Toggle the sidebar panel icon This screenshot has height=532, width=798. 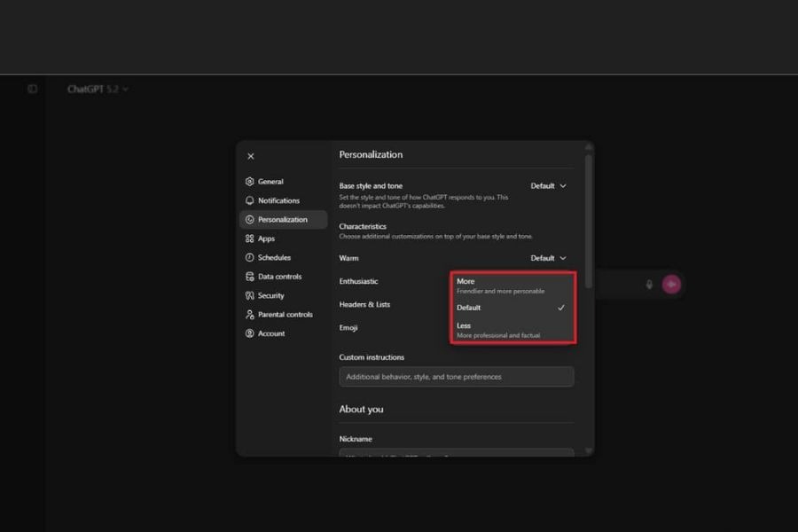pyautogui.click(x=33, y=89)
